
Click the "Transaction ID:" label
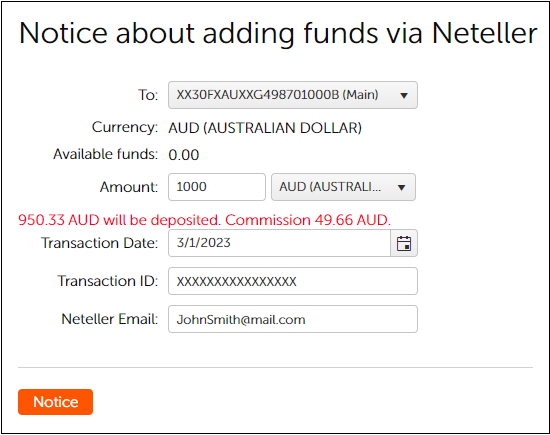[108, 281]
